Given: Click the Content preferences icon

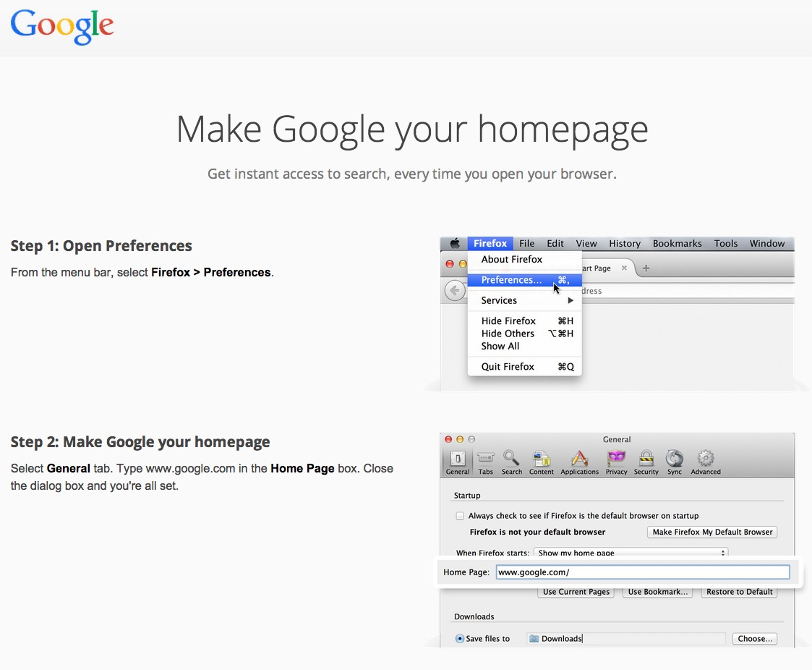Looking at the screenshot, I should coord(541,461).
